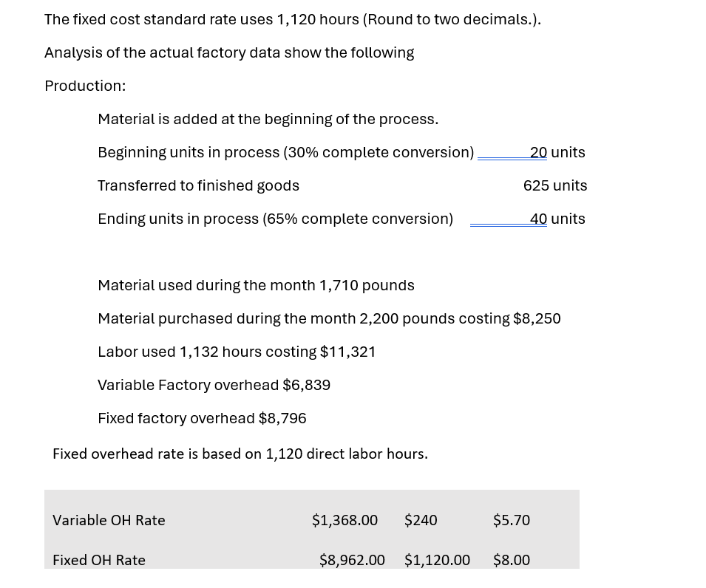Image resolution: width=706 pixels, height=588 pixels.
Task: Click the '625 units' transferred value
Action: [555, 185]
